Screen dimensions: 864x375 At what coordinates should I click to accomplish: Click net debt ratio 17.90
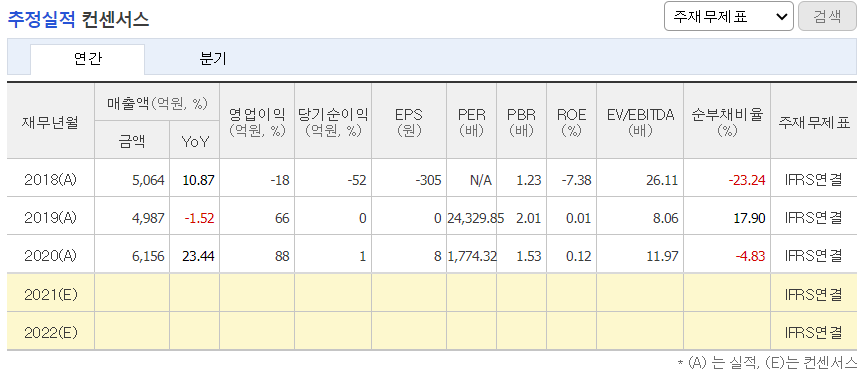(750, 218)
